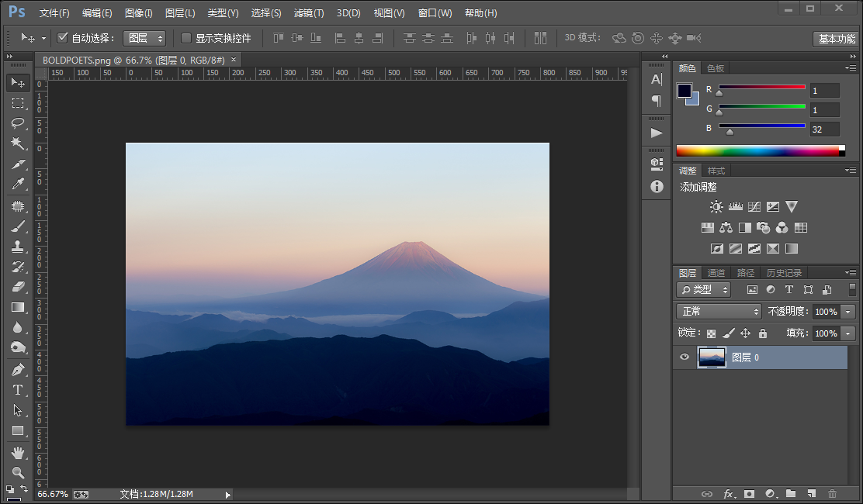This screenshot has width=863, height=504.
Task: Pick the Eyedropper tool
Action: 18,184
